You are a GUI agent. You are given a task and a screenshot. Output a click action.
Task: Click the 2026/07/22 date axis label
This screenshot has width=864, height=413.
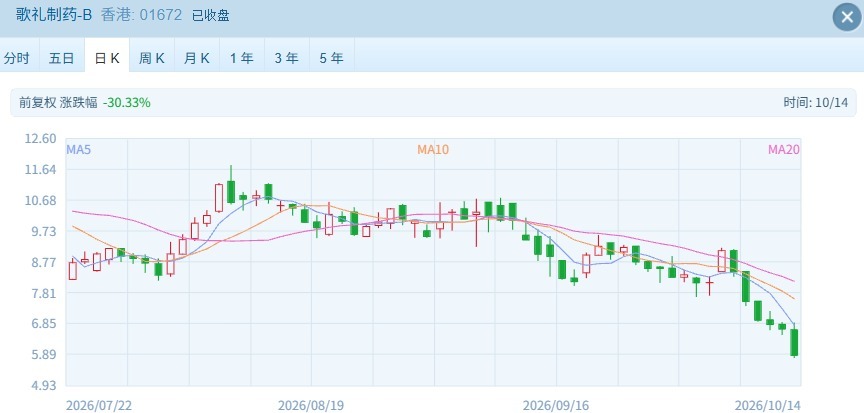pyautogui.click(x=99, y=406)
